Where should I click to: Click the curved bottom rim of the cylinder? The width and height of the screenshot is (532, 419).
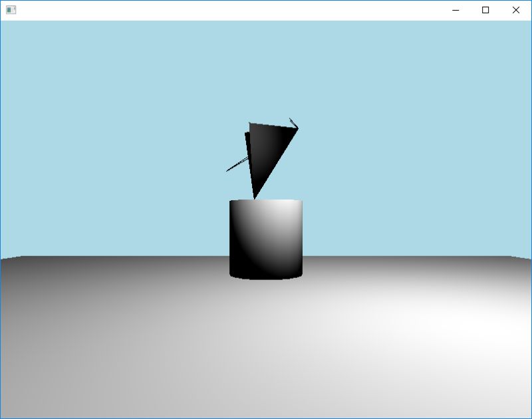tap(266, 278)
